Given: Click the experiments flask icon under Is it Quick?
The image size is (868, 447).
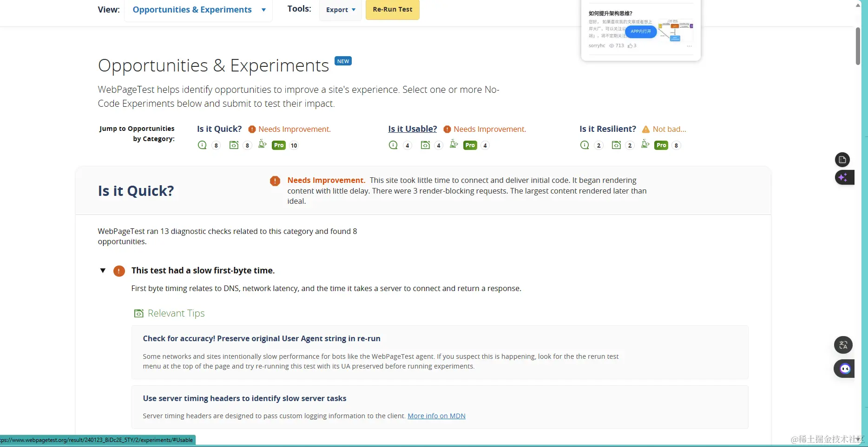Looking at the screenshot, I should (263, 144).
